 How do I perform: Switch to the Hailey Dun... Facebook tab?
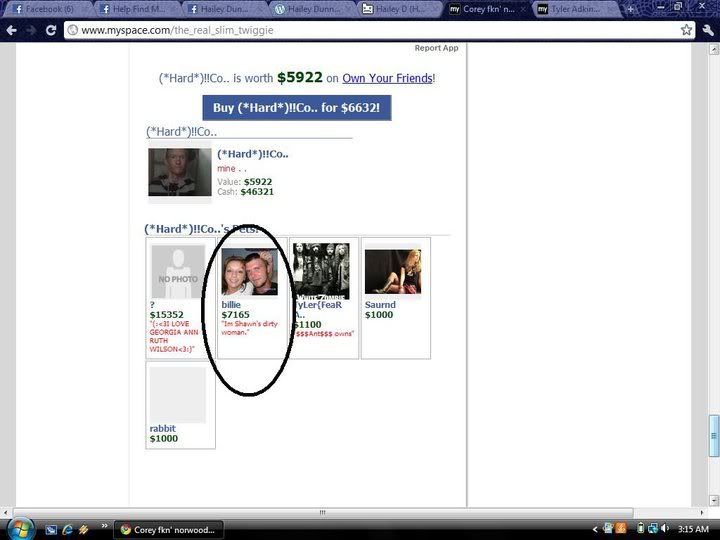coord(223,9)
